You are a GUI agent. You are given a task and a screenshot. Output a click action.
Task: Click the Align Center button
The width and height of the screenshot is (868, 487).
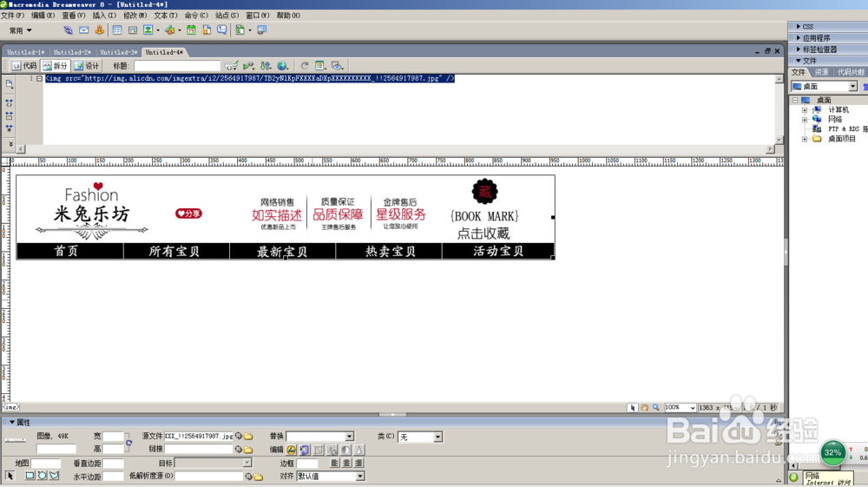[346, 463]
